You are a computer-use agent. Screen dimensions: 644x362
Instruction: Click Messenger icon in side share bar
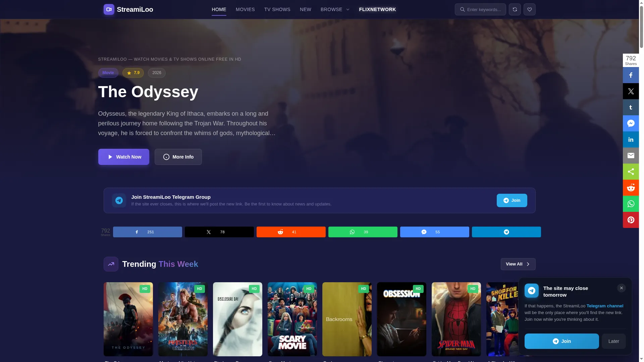pos(631,123)
